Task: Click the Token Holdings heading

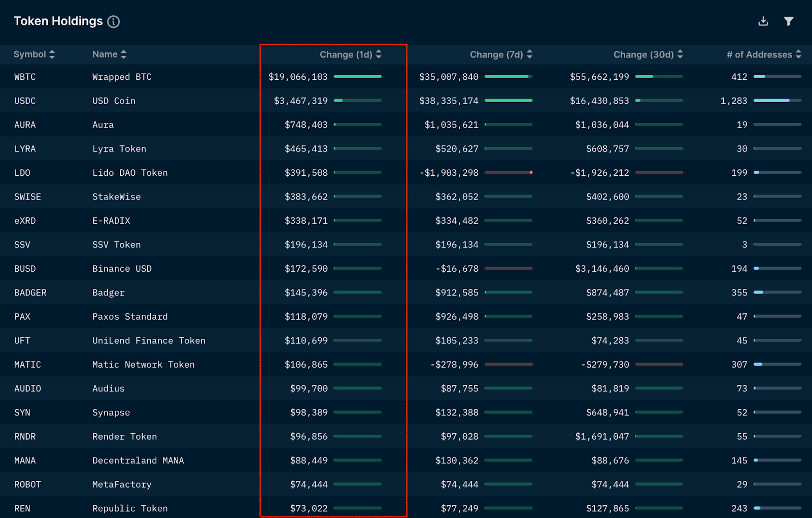Action: [58, 21]
